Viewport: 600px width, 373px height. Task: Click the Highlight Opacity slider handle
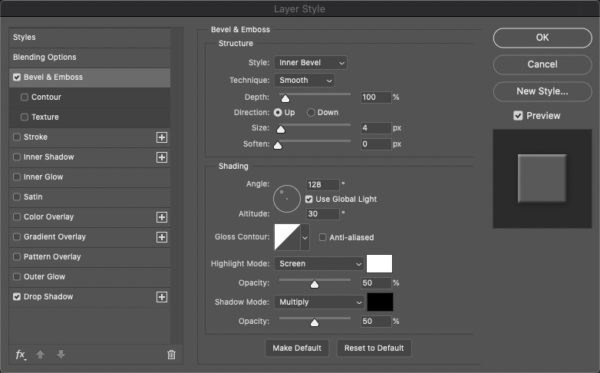pyautogui.click(x=315, y=284)
